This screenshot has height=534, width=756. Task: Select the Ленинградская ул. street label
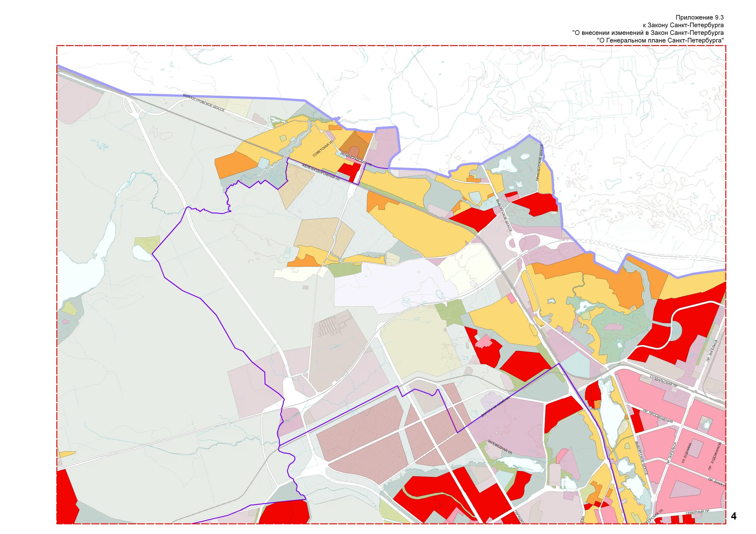[x=356, y=159]
